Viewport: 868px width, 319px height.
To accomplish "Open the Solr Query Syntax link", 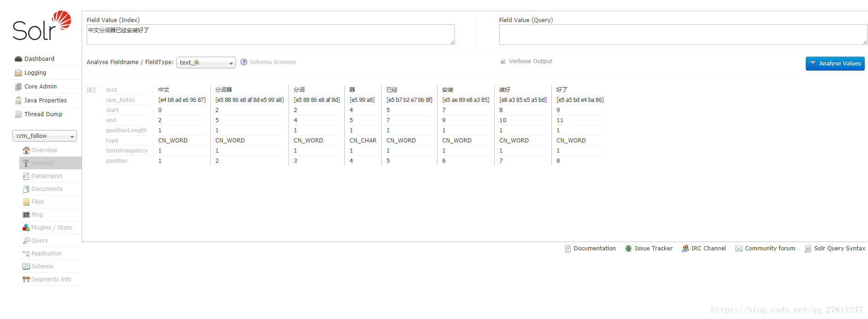I will 839,248.
